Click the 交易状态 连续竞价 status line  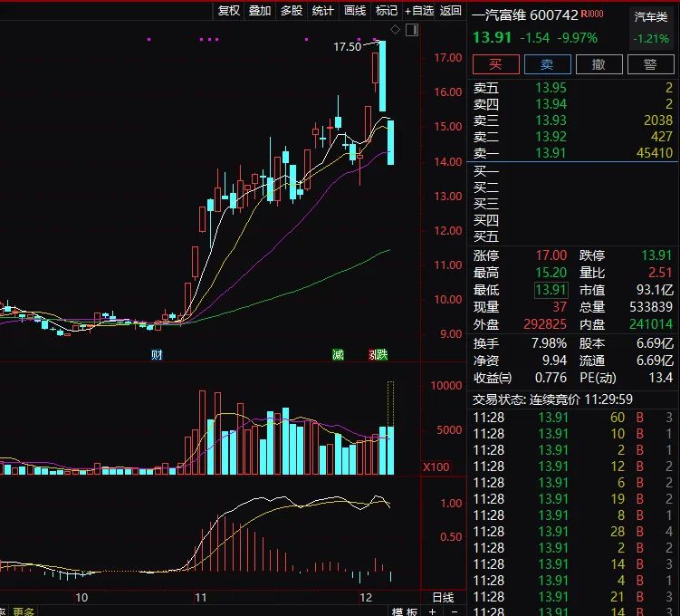552,399
